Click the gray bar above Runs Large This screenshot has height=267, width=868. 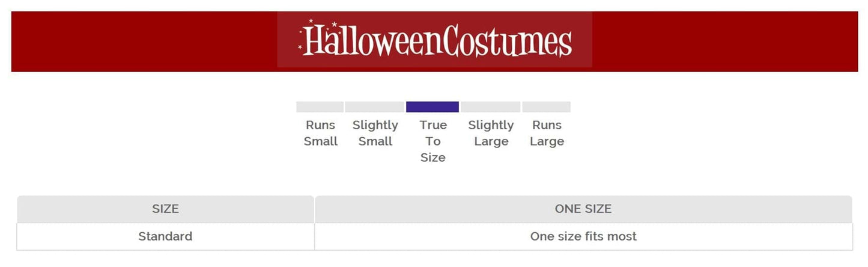(546, 107)
